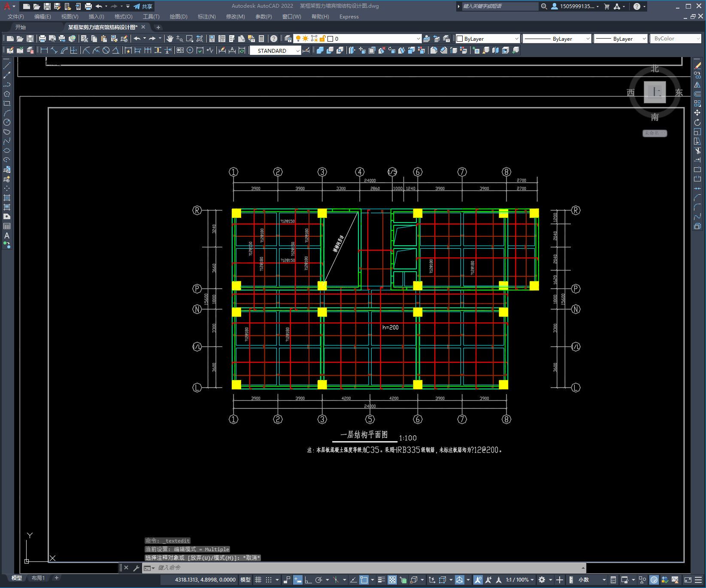Open the 标注(N) menu

point(206,17)
